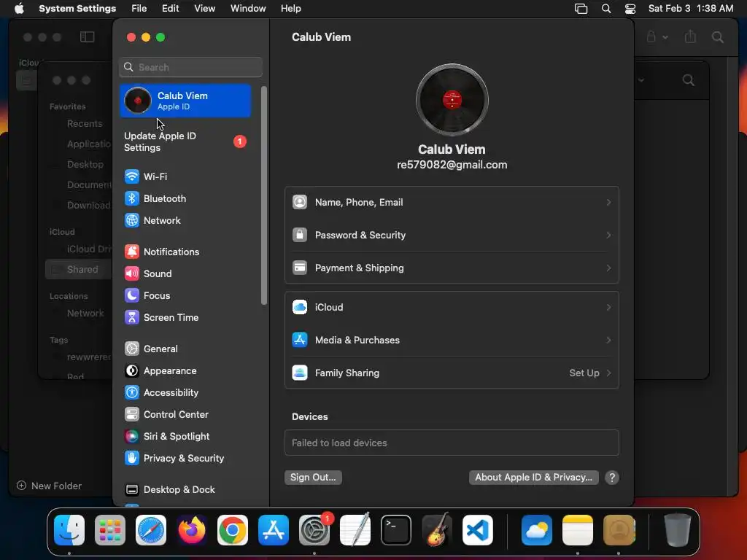Open System Settings from the Dock
The height and width of the screenshot is (560, 747).
314,530
